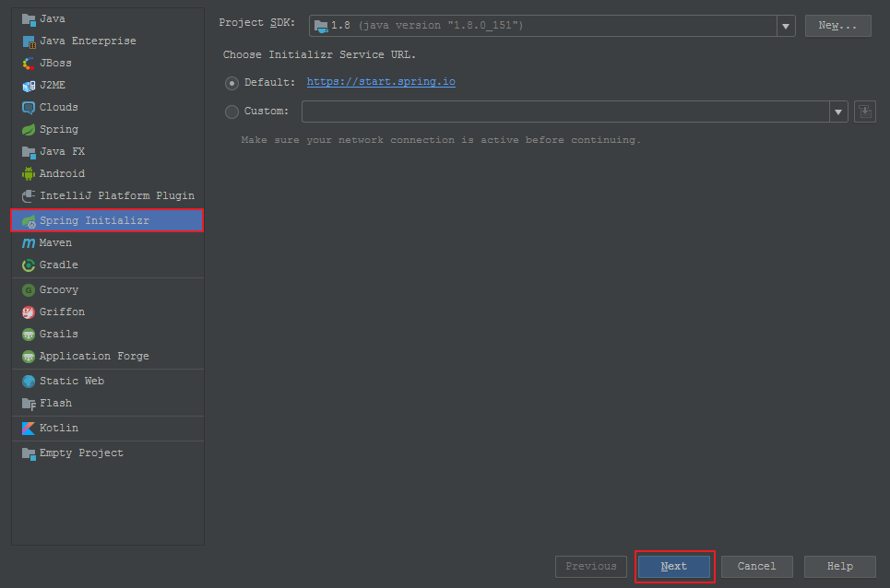Image resolution: width=890 pixels, height=588 pixels.
Task: Click the Java FX folder icon
Action: coord(29,152)
